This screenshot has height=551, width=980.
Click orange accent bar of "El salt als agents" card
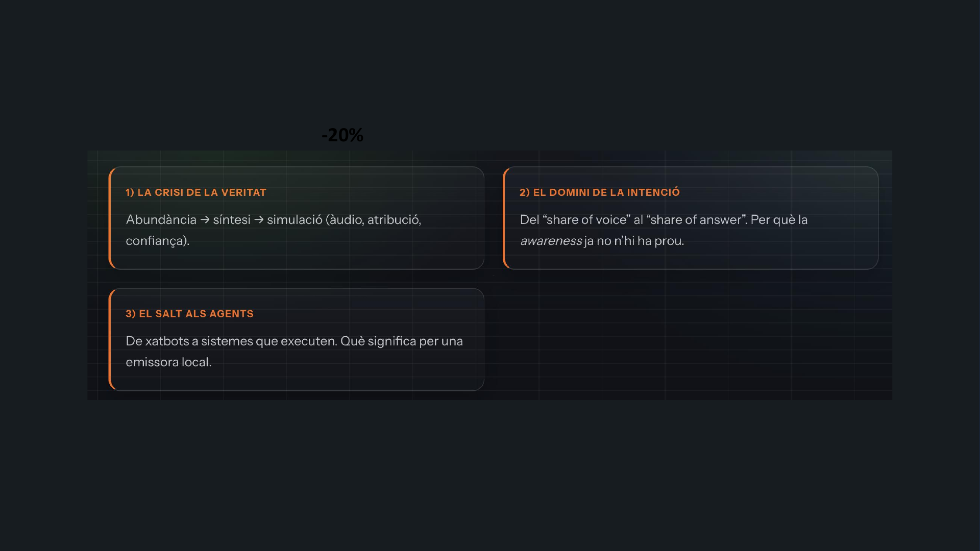point(110,339)
